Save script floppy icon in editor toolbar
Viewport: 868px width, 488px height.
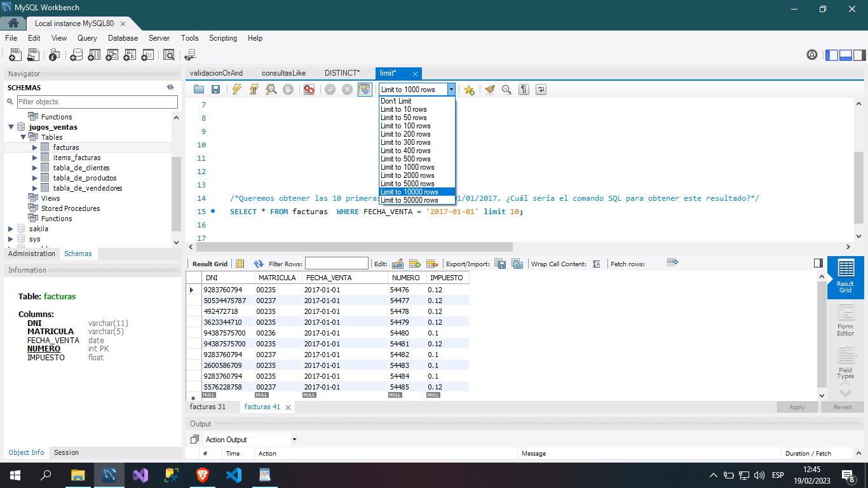(215, 90)
